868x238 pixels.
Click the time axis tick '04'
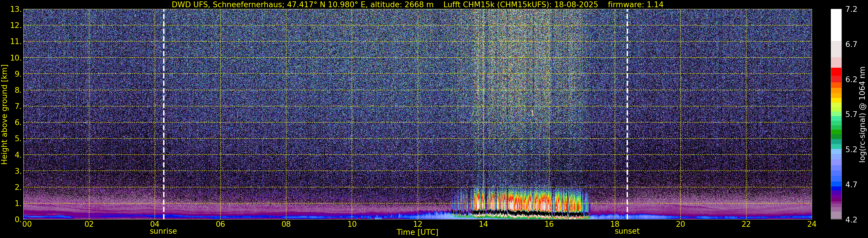[155, 224]
